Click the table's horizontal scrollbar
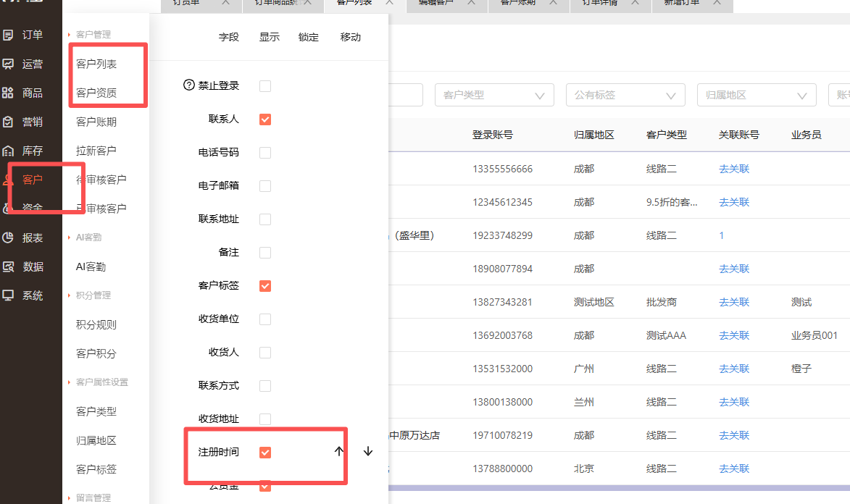Image resolution: width=850 pixels, height=504 pixels. click(619, 488)
